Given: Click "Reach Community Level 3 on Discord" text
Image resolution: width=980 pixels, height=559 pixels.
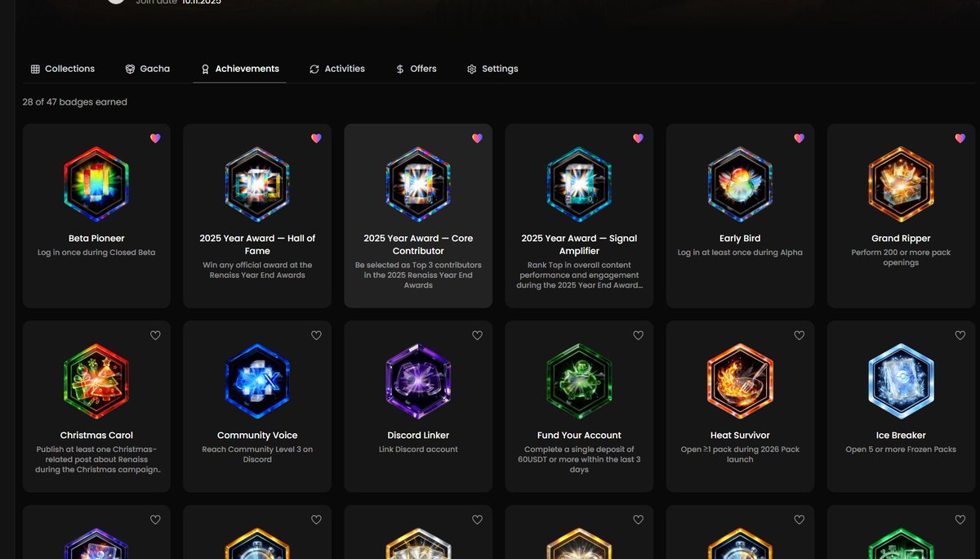Looking at the screenshot, I should pyautogui.click(x=257, y=454).
